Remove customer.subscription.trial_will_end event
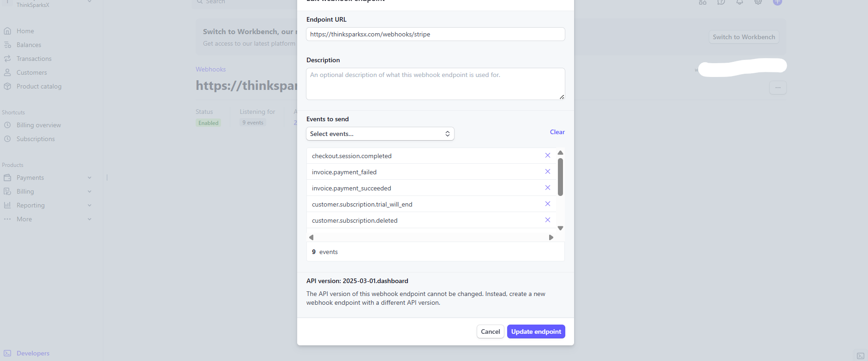The image size is (868, 361). [548, 204]
